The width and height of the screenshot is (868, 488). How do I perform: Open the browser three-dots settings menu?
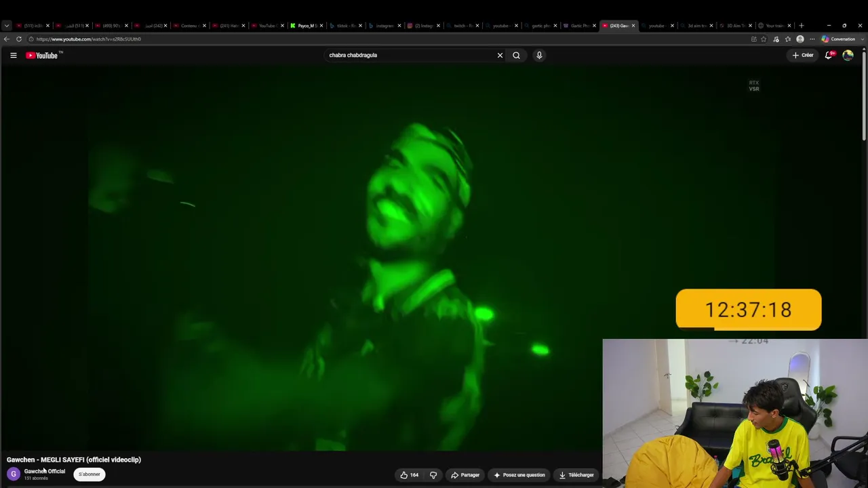point(812,39)
